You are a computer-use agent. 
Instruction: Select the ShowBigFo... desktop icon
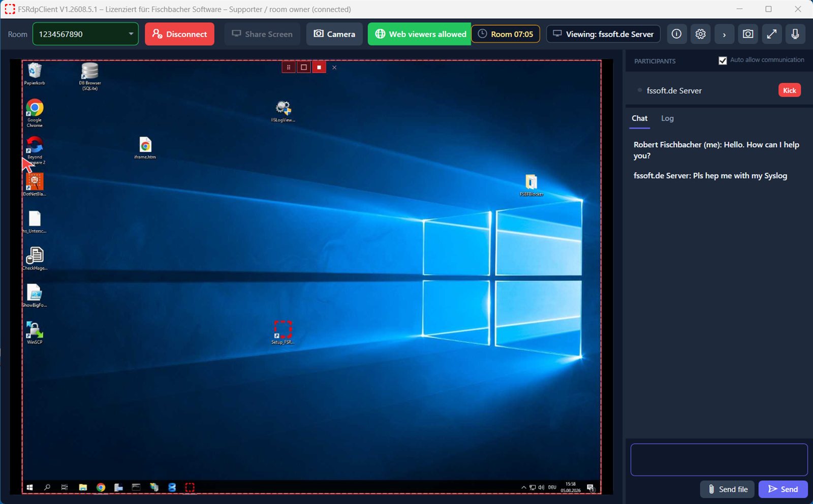[35, 296]
